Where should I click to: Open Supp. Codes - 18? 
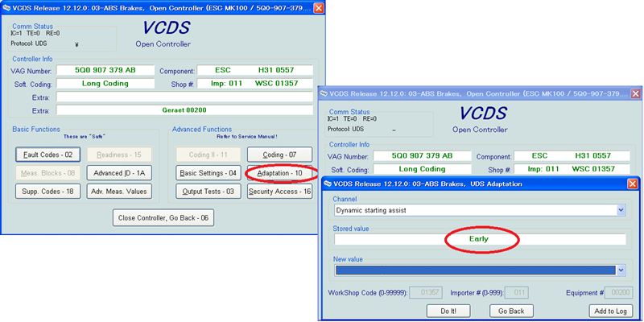point(48,191)
